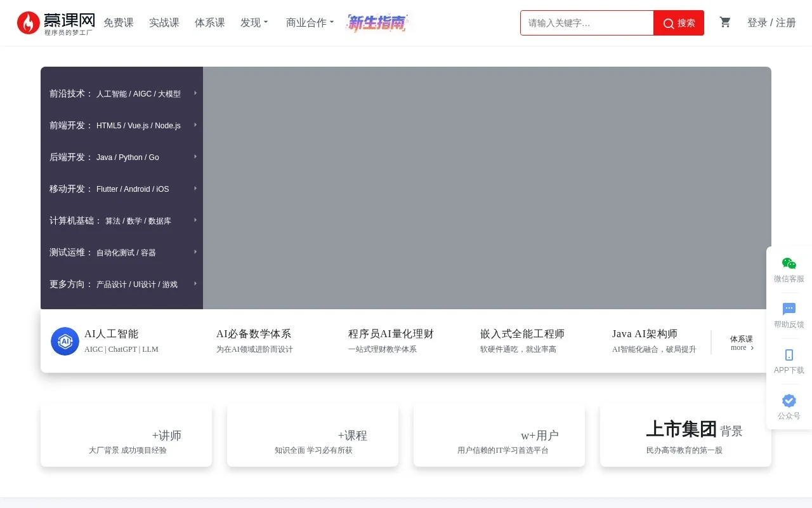This screenshot has height=508, width=812.
Task: Open 体系课 more link
Action: click(742, 343)
